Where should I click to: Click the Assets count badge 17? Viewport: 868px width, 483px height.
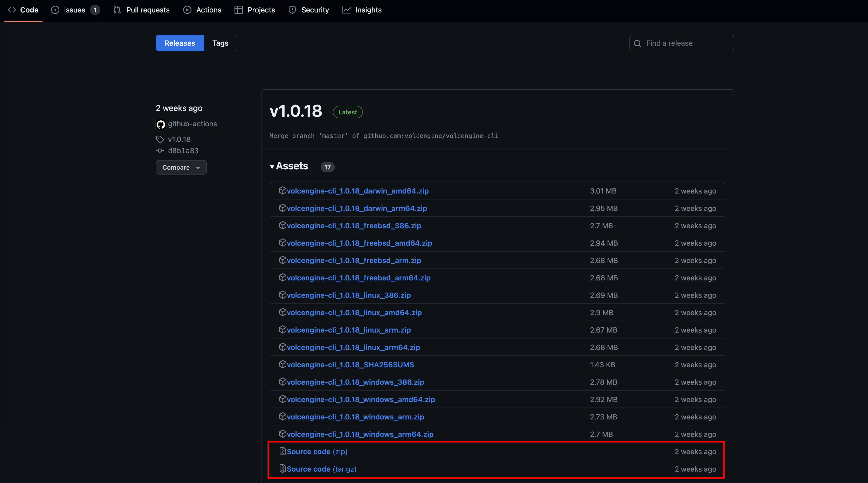click(x=328, y=167)
